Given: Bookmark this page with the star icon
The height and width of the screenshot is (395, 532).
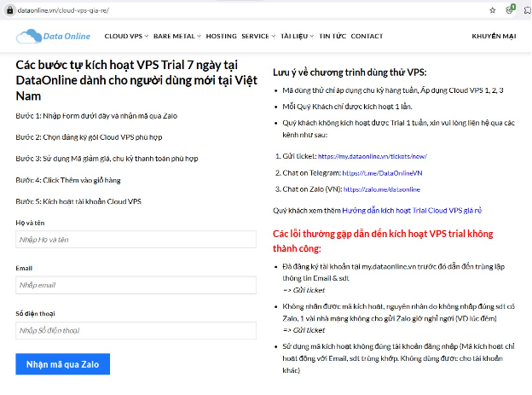Looking at the screenshot, I should click(x=492, y=10).
